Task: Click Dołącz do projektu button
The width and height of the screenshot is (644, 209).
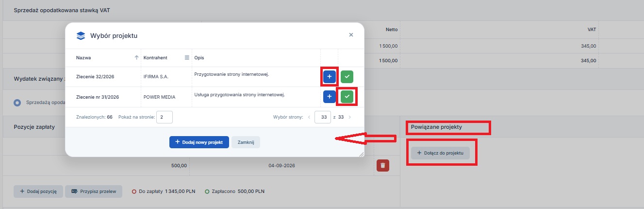Action: coord(440,153)
